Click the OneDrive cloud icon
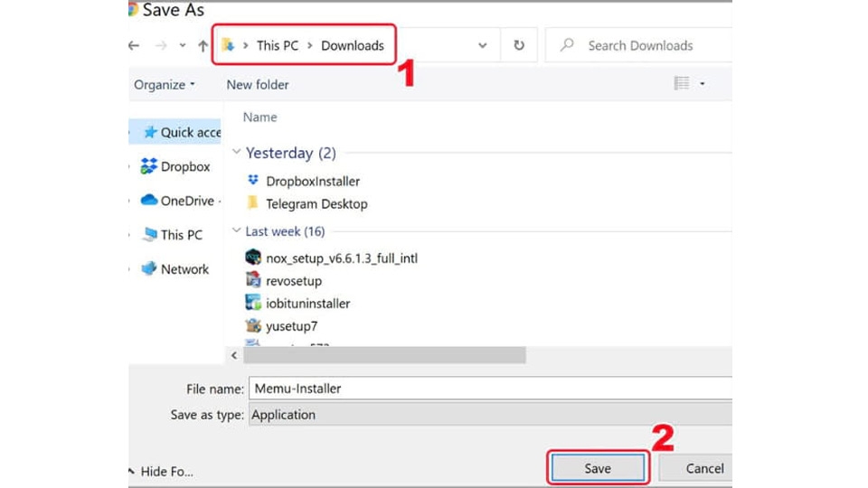 tap(148, 200)
